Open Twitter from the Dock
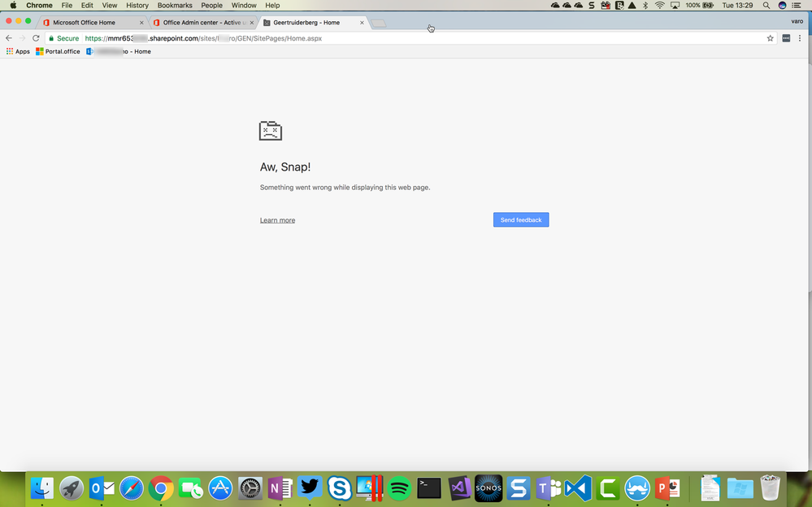 (310, 488)
